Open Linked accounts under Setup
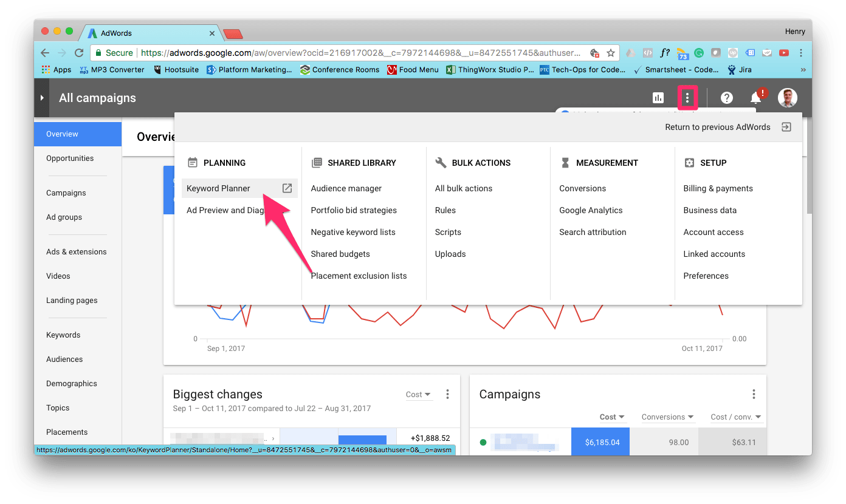Screen dimensions: 846x504 (x=714, y=254)
